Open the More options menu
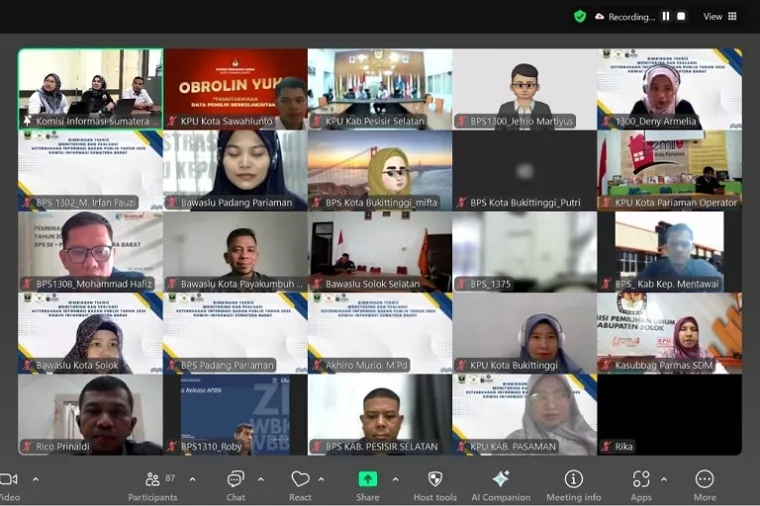760x506 pixels. (x=704, y=486)
